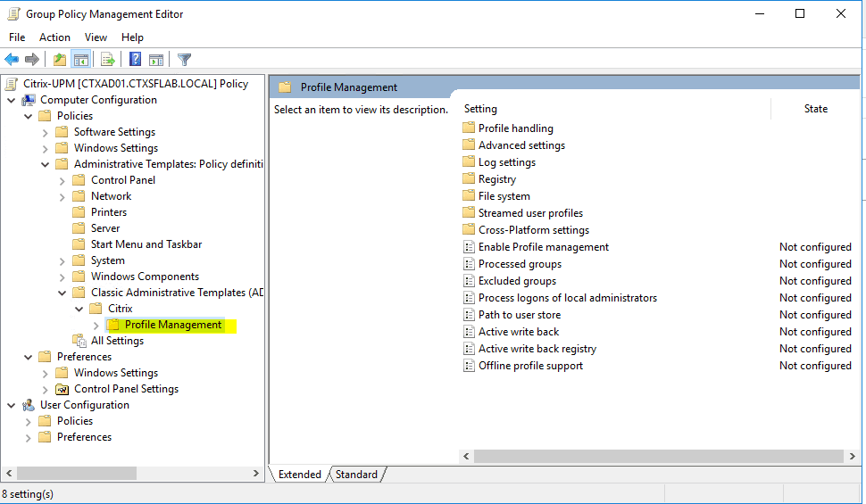Viewport: 866px width, 504px height.
Task: Collapse the User Configuration node
Action: (x=11, y=406)
